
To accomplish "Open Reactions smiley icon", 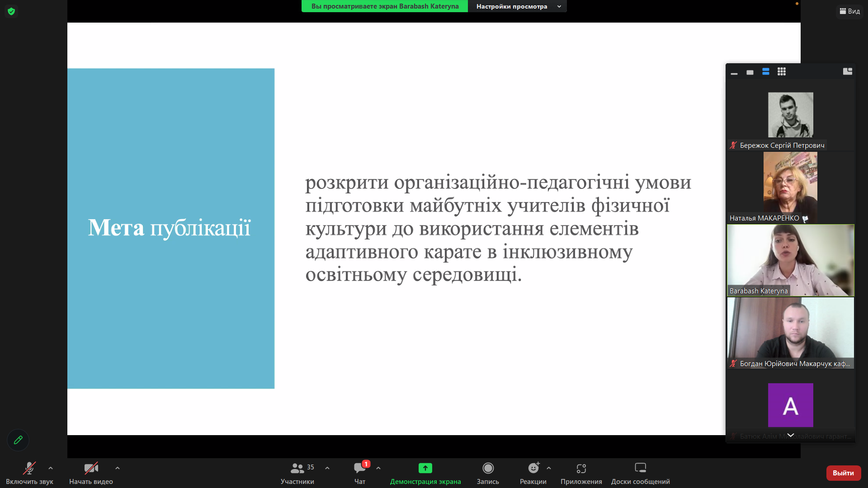I will click(x=533, y=473).
